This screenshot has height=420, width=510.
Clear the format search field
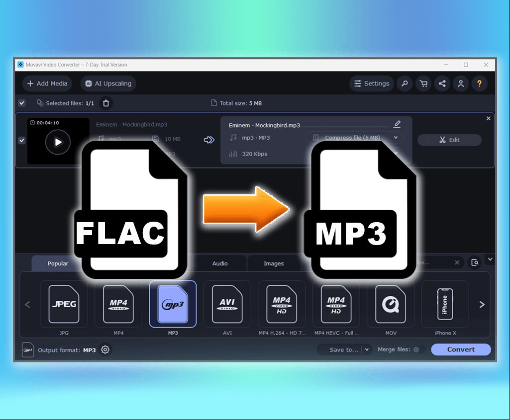457,262
